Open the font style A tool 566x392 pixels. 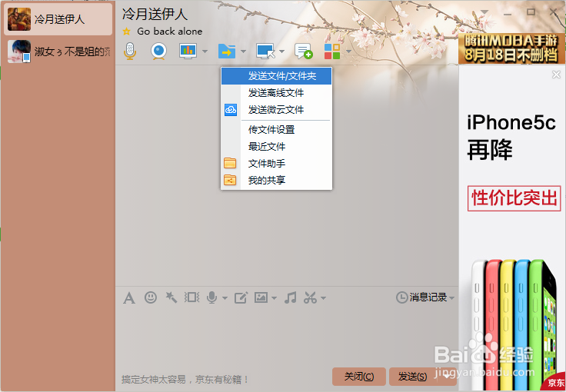click(x=129, y=298)
